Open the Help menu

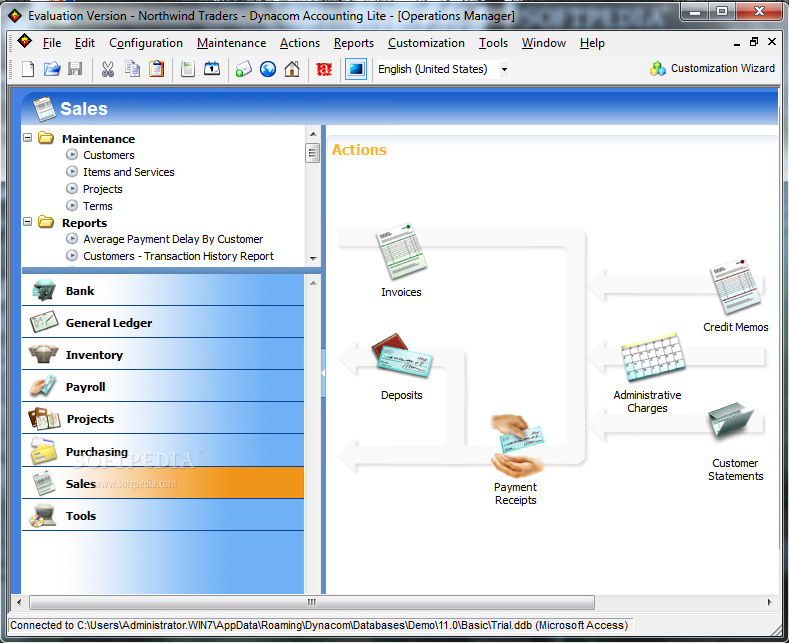point(592,43)
